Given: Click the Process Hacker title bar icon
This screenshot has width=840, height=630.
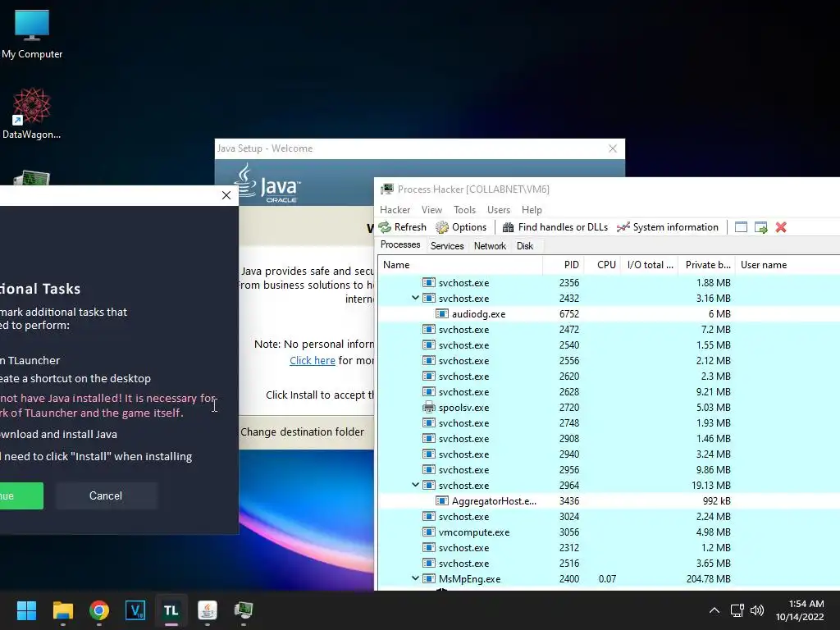Looking at the screenshot, I should (x=387, y=189).
